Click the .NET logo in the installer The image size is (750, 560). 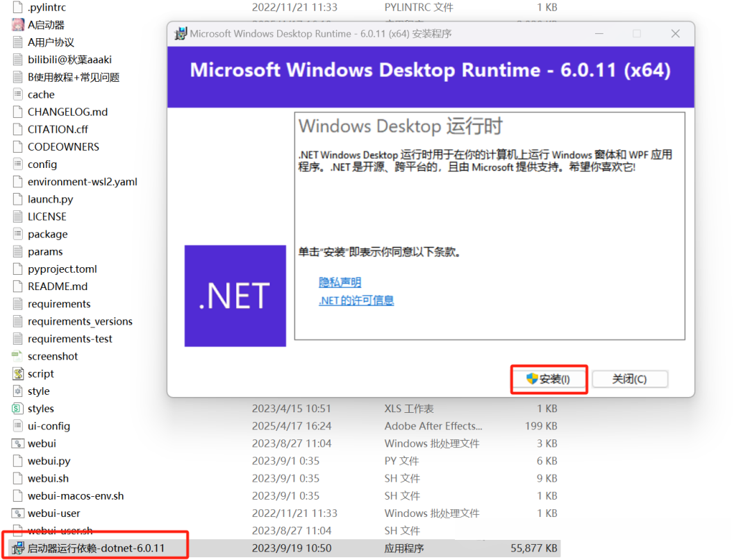235,296
